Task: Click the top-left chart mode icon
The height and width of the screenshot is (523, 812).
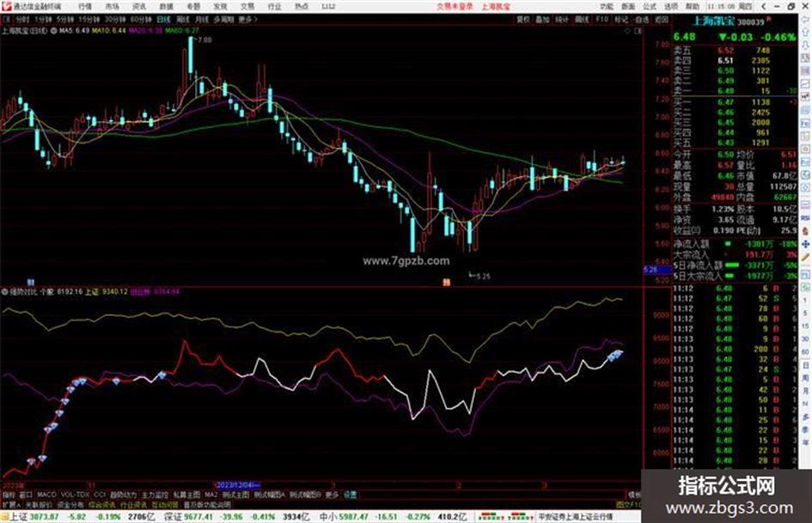Action: click(x=7, y=19)
